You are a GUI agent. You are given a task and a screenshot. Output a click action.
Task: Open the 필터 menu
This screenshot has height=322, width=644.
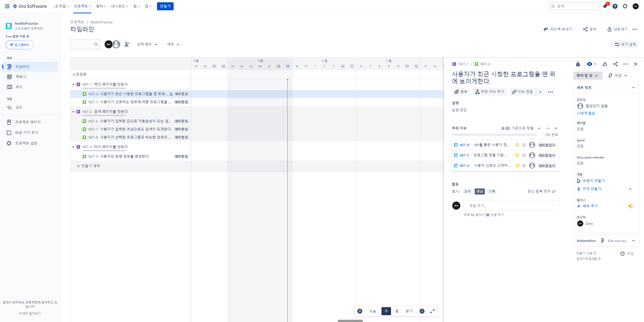(101, 6)
